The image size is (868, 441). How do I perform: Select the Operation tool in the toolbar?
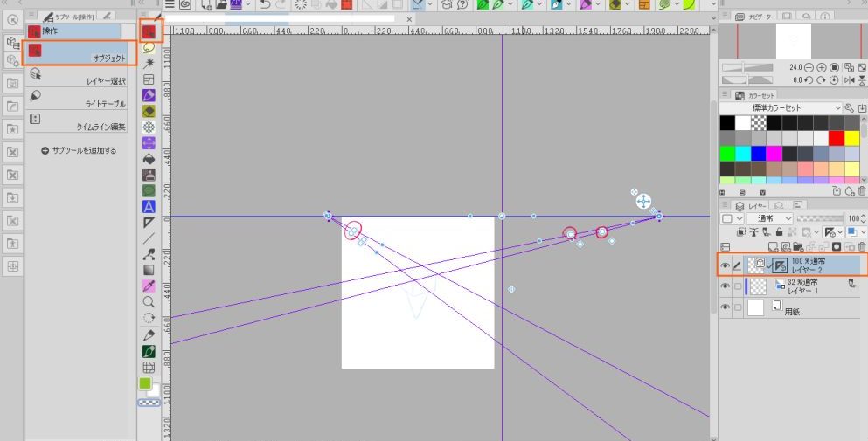point(149,31)
